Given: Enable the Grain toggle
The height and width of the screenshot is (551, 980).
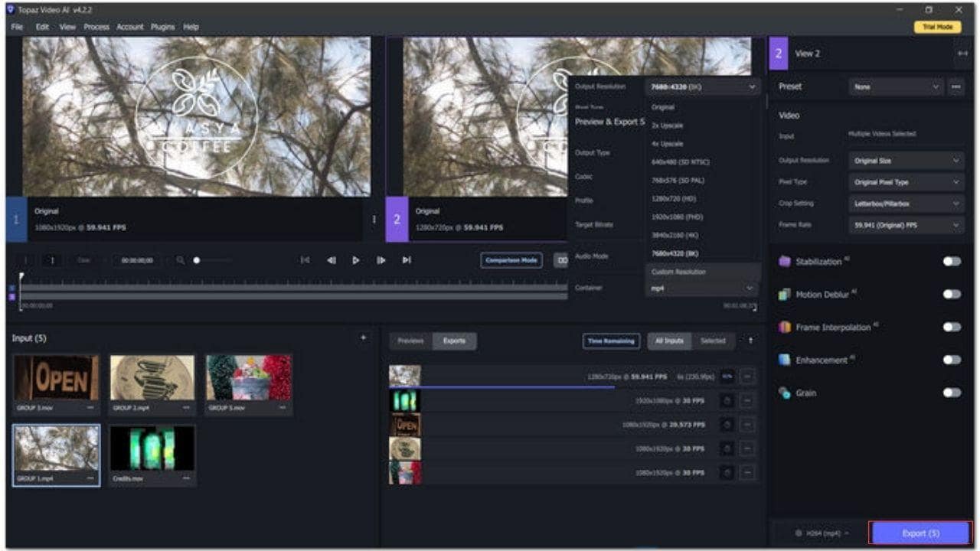Looking at the screenshot, I should coord(952,393).
